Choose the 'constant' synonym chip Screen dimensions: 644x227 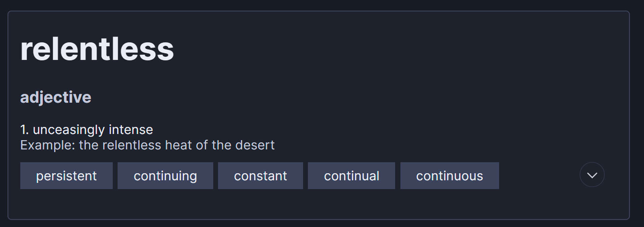pos(260,176)
